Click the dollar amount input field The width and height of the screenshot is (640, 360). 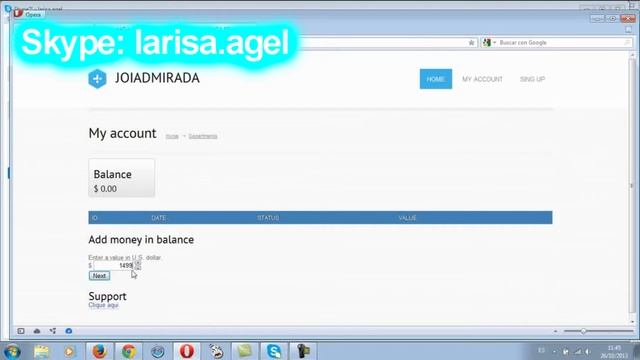tap(114, 266)
